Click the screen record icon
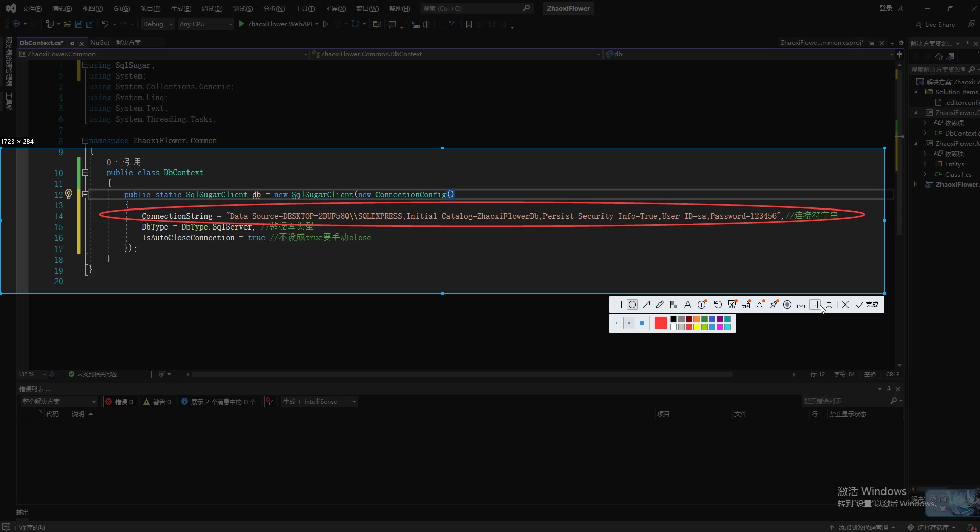Viewport: 980px width, 532px height. [x=787, y=305]
